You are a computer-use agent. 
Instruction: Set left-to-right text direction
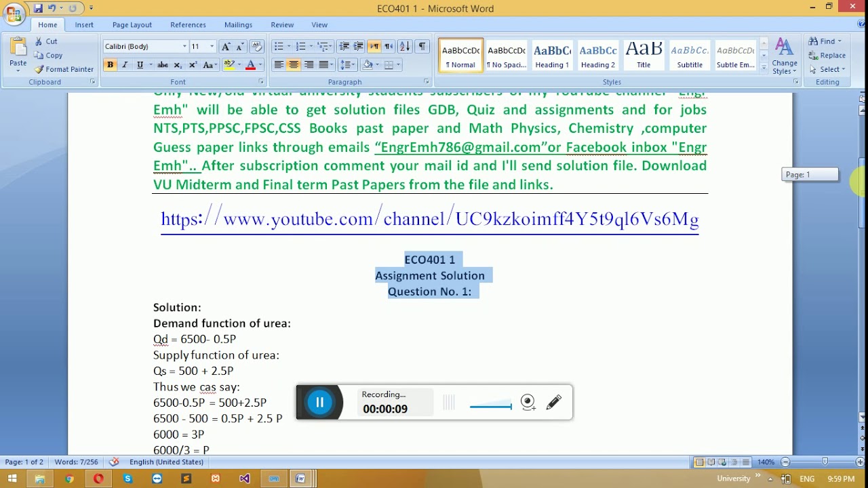click(374, 46)
